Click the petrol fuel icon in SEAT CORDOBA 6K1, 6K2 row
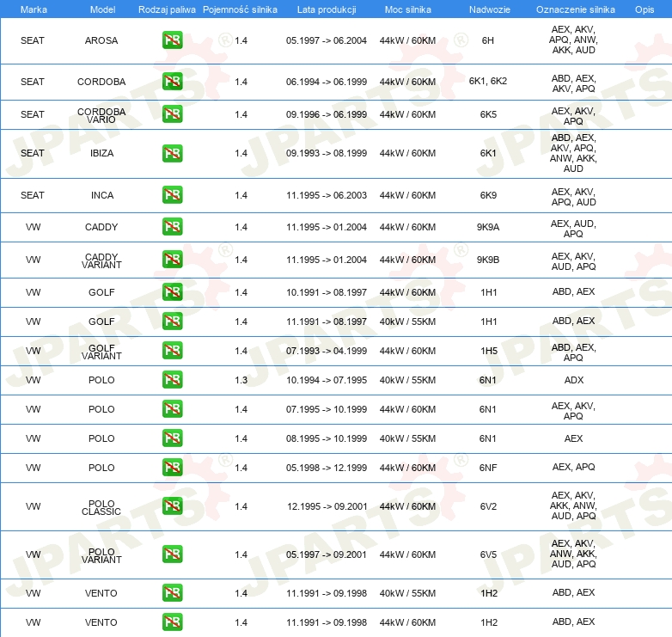 click(x=172, y=82)
